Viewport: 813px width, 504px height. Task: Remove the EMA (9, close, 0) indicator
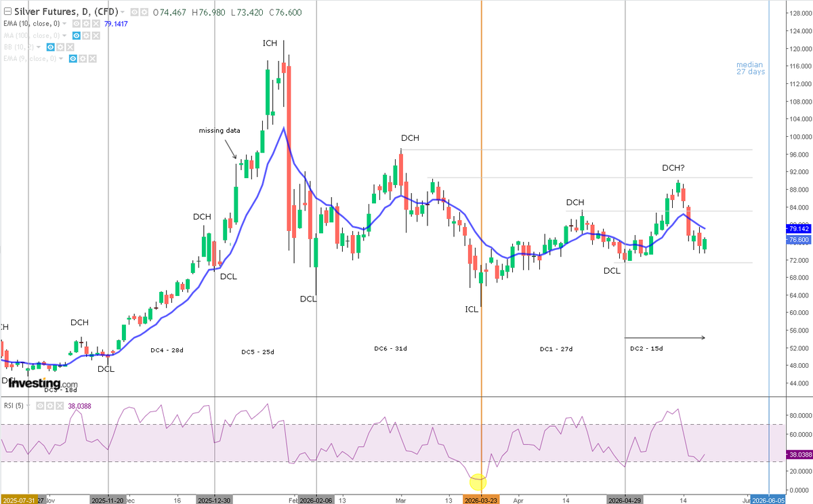point(93,59)
